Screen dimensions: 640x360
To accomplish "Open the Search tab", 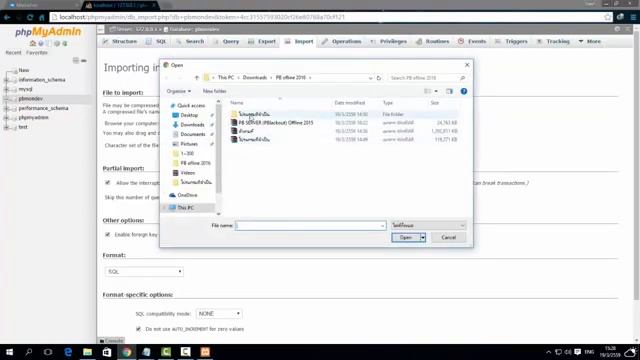I will [190, 41].
